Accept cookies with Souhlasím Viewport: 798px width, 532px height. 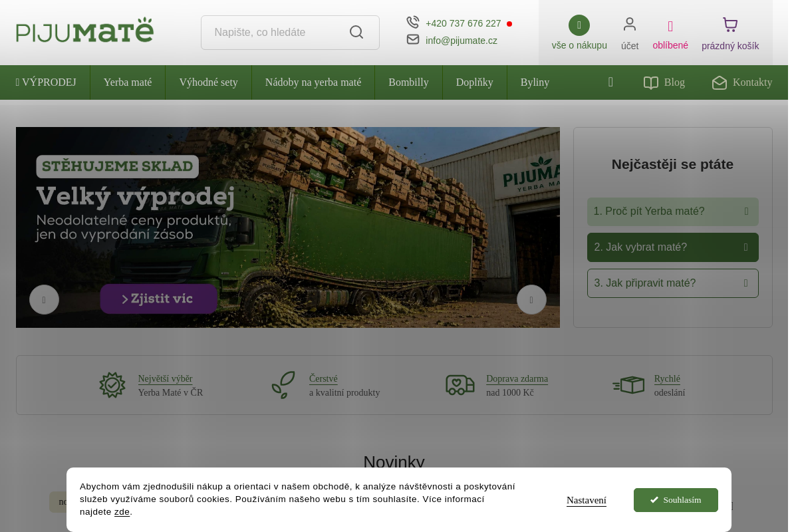coord(676,500)
